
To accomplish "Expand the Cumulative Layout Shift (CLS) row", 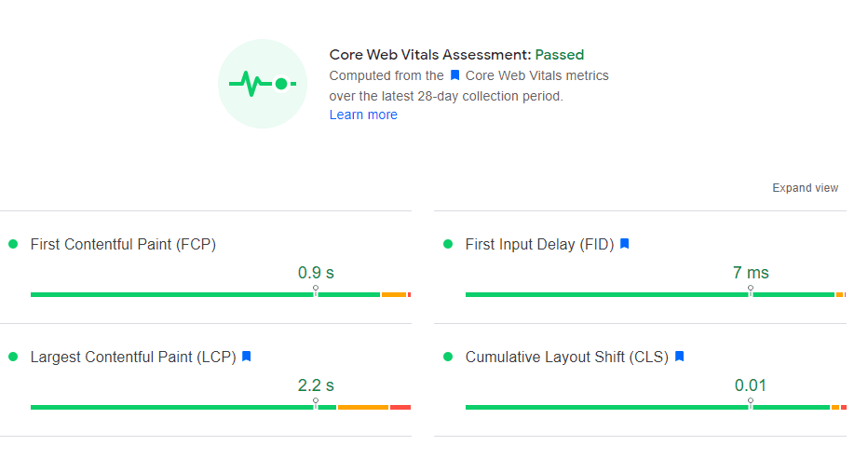I will [x=566, y=358].
